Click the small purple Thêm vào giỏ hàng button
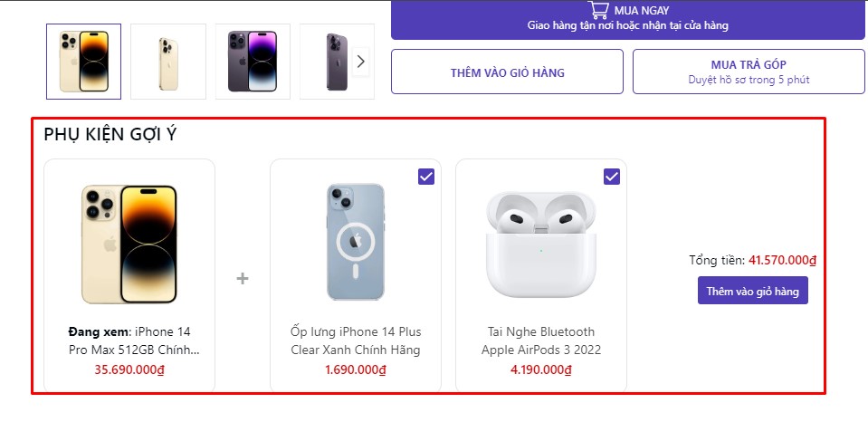Image resolution: width=868 pixels, height=422 pixels. pos(752,291)
